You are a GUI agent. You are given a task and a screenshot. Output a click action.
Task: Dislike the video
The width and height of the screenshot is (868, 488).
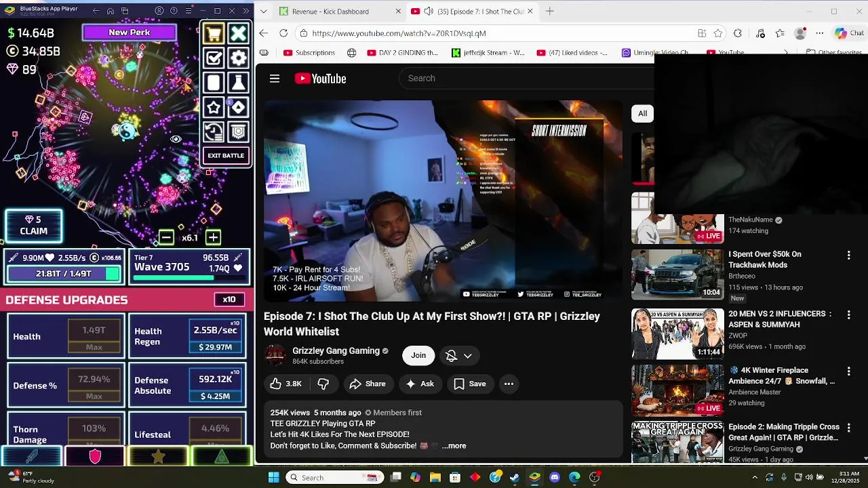click(x=323, y=384)
